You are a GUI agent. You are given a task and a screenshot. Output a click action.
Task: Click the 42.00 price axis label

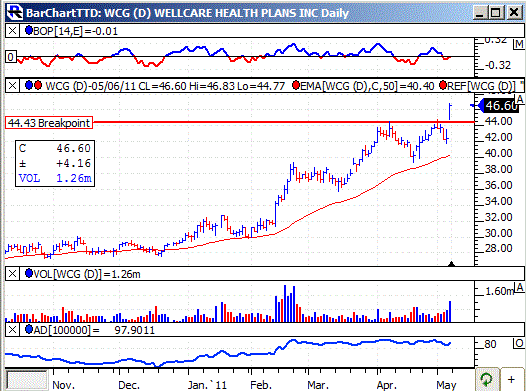499,137
